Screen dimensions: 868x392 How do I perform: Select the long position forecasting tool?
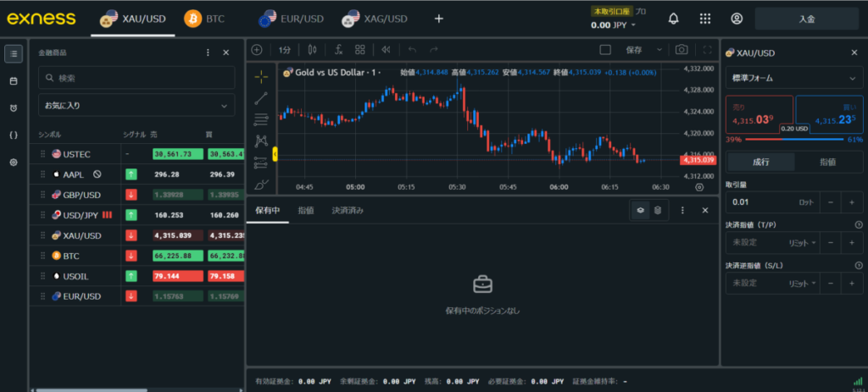261,163
